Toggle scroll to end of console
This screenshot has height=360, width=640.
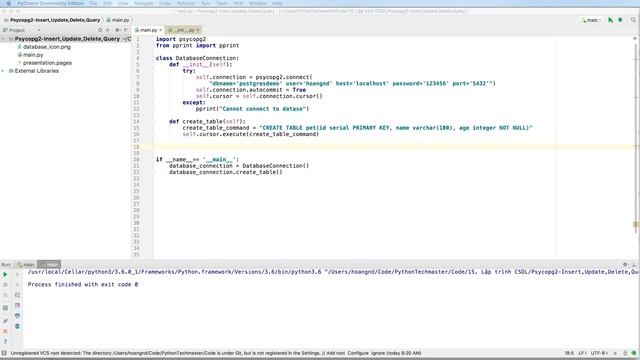17,305
